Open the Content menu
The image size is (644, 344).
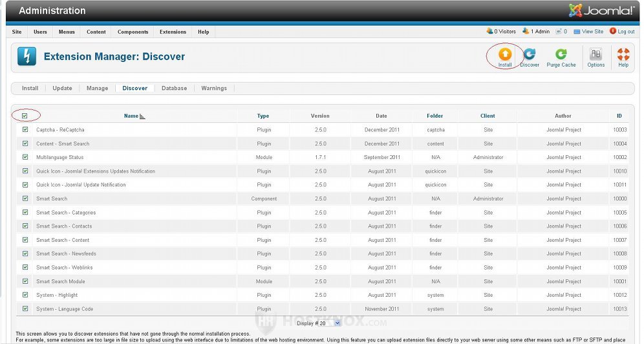(x=96, y=32)
